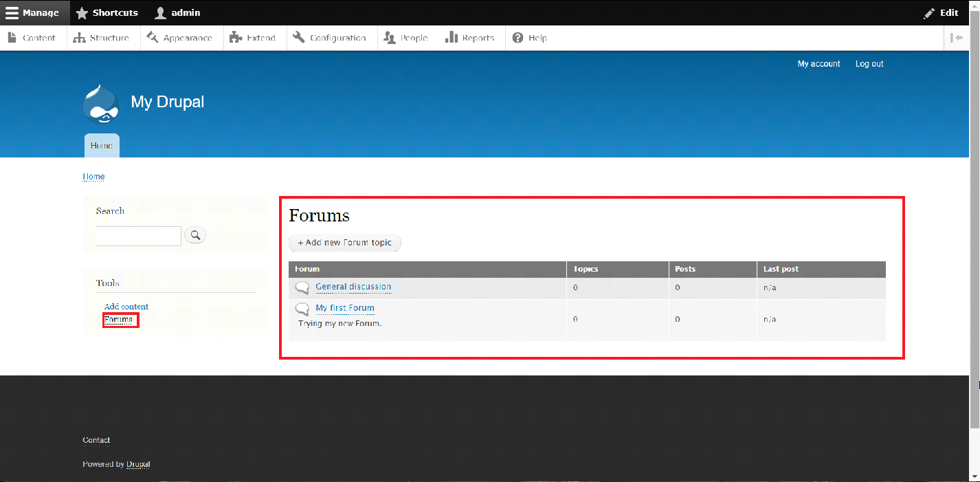Open the Extend modules menu
The image size is (980, 482).
point(253,38)
